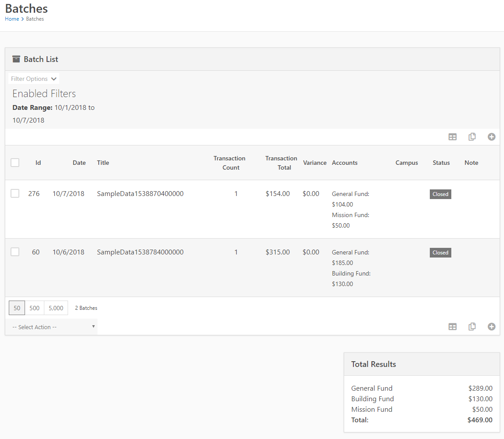The image size is (504, 439).
Task: Check the checkbox for batch 60
Action: pos(14,252)
